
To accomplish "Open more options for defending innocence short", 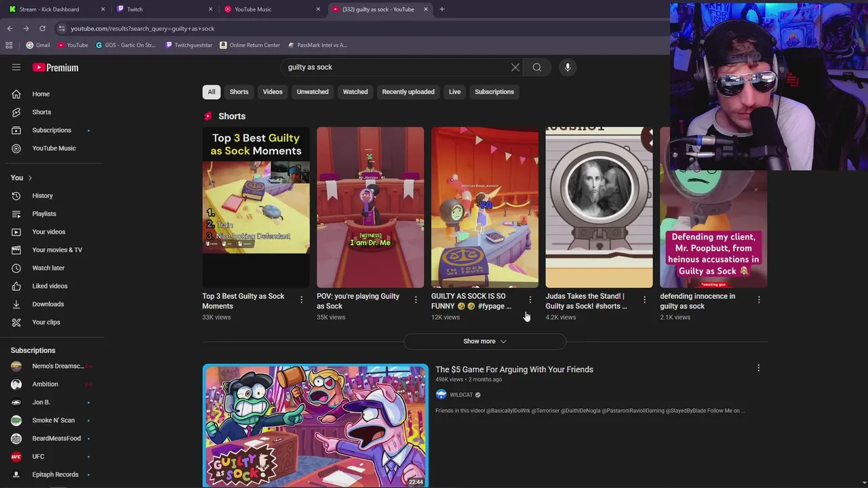I will (x=759, y=300).
